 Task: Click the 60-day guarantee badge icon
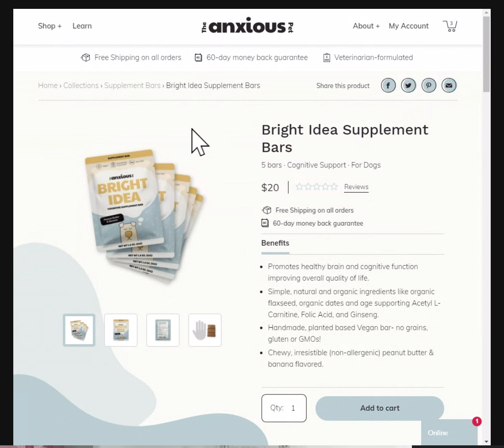click(198, 57)
